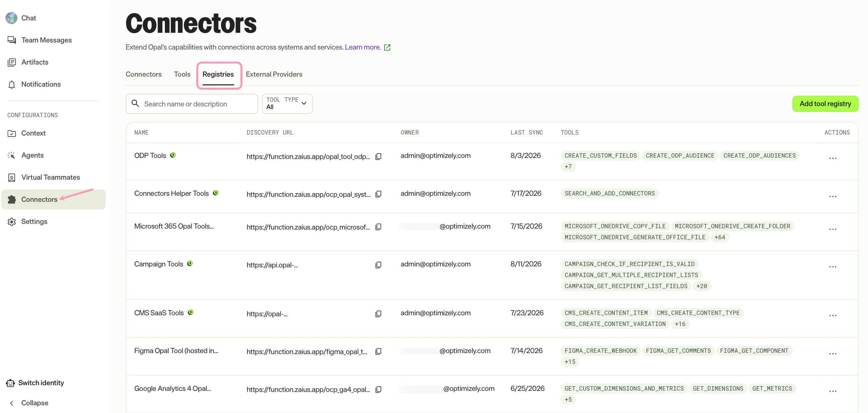Collapse the sidebar
The height and width of the screenshot is (413, 868).
(34, 403)
